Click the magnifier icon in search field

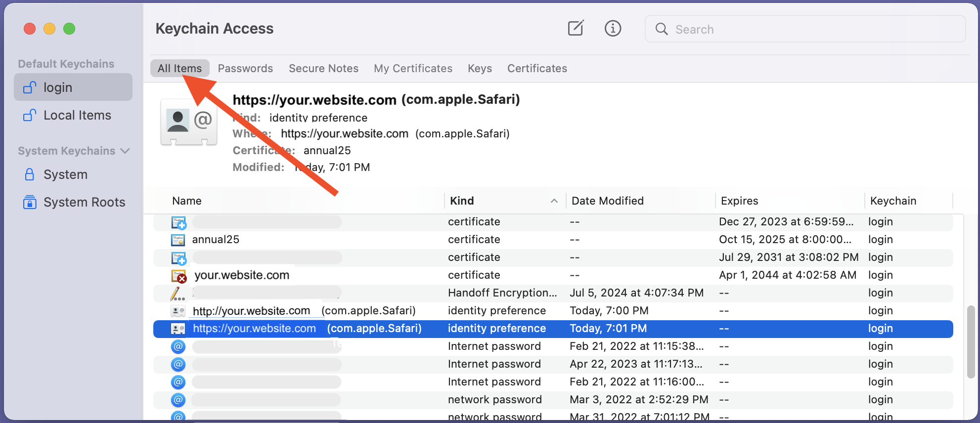661,29
